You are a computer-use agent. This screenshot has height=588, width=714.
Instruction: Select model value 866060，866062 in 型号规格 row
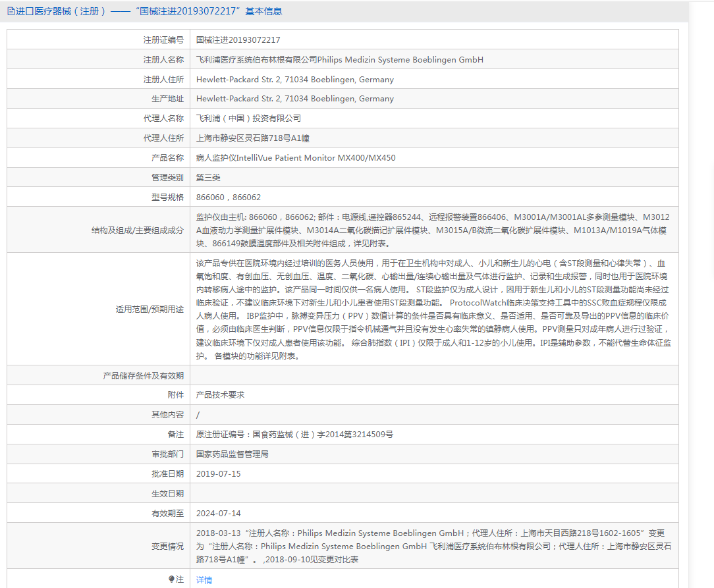(229, 197)
